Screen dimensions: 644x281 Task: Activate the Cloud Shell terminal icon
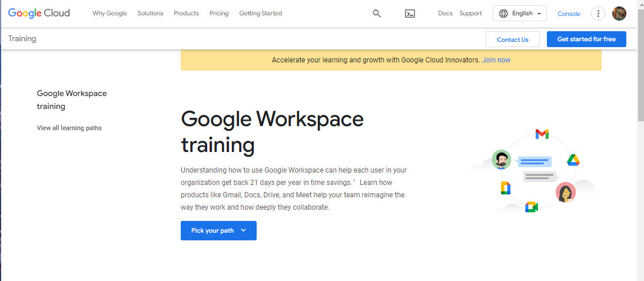[x=410, y=14]
